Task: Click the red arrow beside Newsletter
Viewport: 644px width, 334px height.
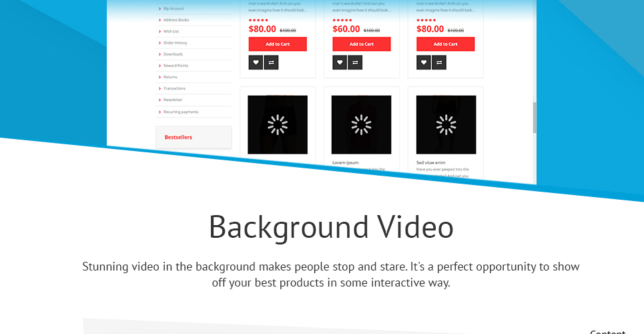Action: coord(159,100)
